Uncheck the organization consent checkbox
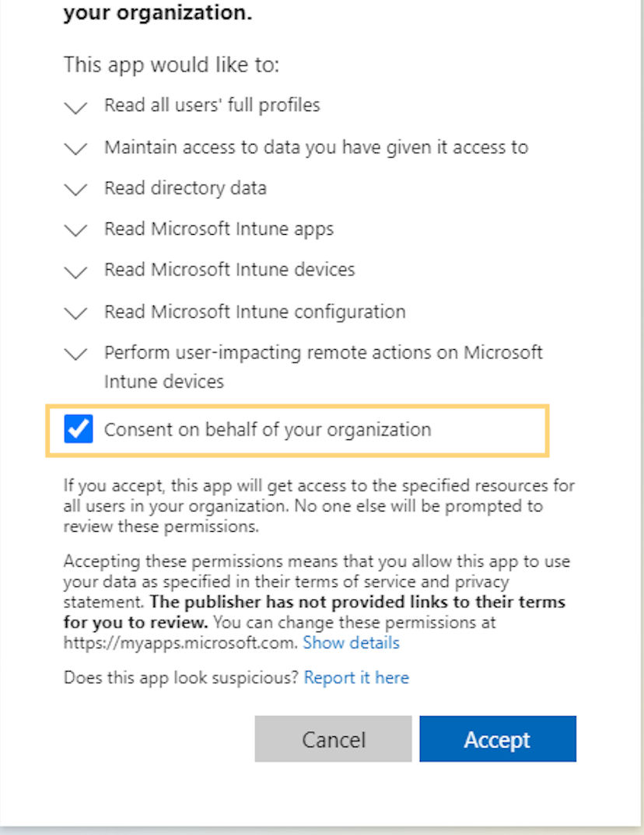Viewport: 644px width, 835px height. click(79, 429)
